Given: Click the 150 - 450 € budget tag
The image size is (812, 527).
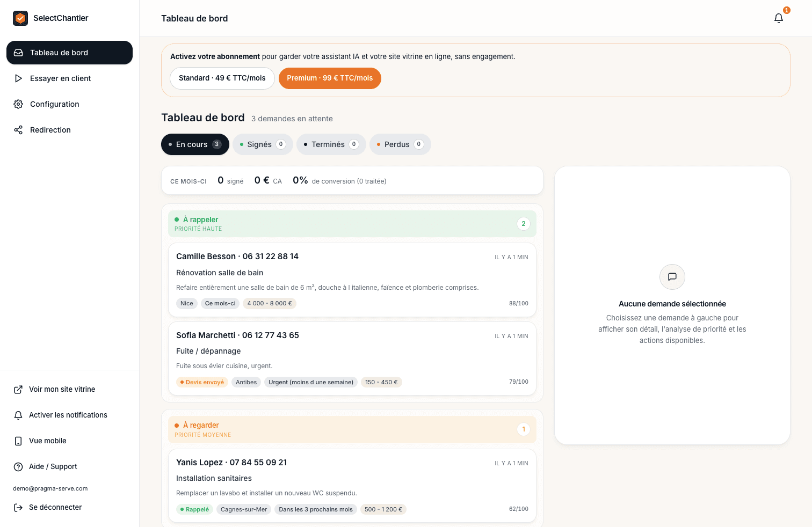Looking at the screenshot, I should (381, 382).
